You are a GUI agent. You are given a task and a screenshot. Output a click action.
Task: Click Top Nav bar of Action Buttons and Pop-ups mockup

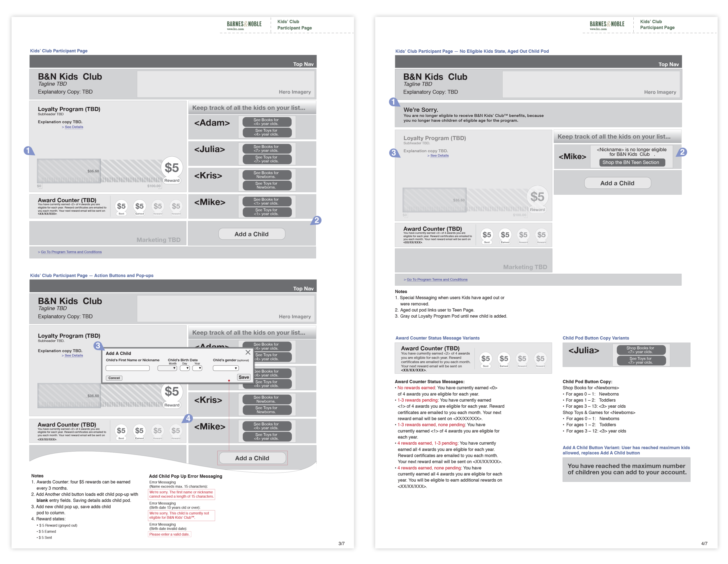[173, 286]
